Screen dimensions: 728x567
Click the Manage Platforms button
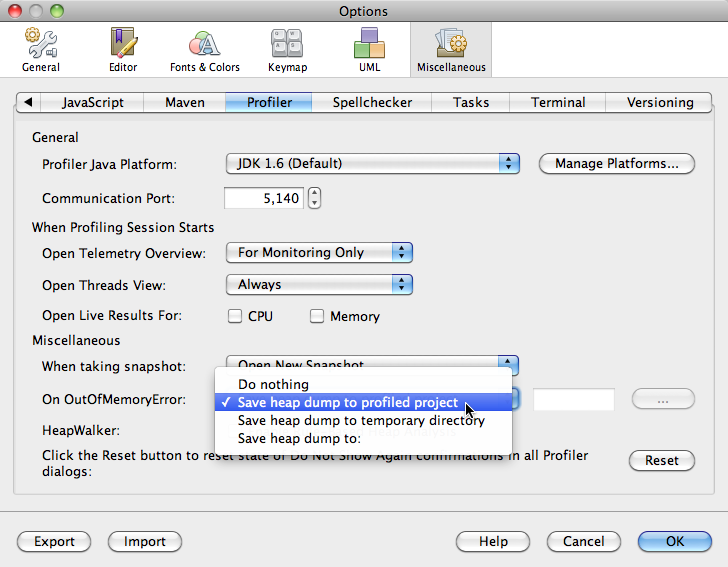point(616,163)
